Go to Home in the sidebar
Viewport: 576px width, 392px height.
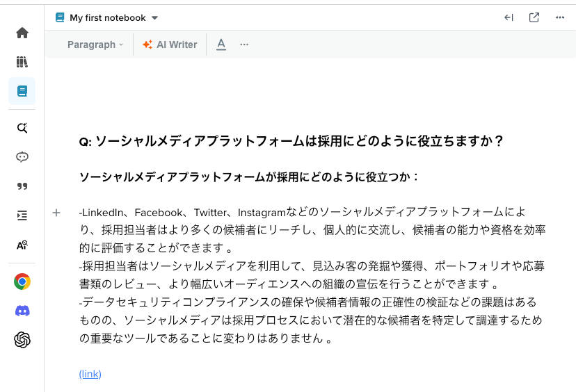pyautogui.click(x=22, y=33)
